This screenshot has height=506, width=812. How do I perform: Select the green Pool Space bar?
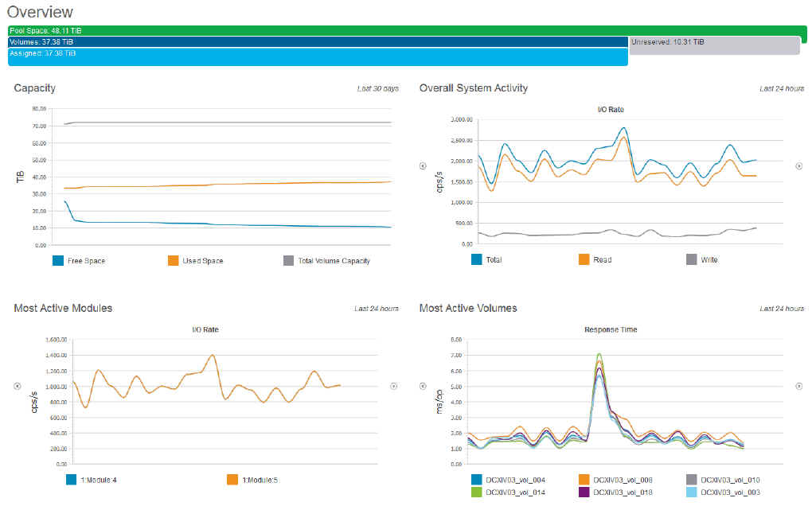click(x=408, y=30)
